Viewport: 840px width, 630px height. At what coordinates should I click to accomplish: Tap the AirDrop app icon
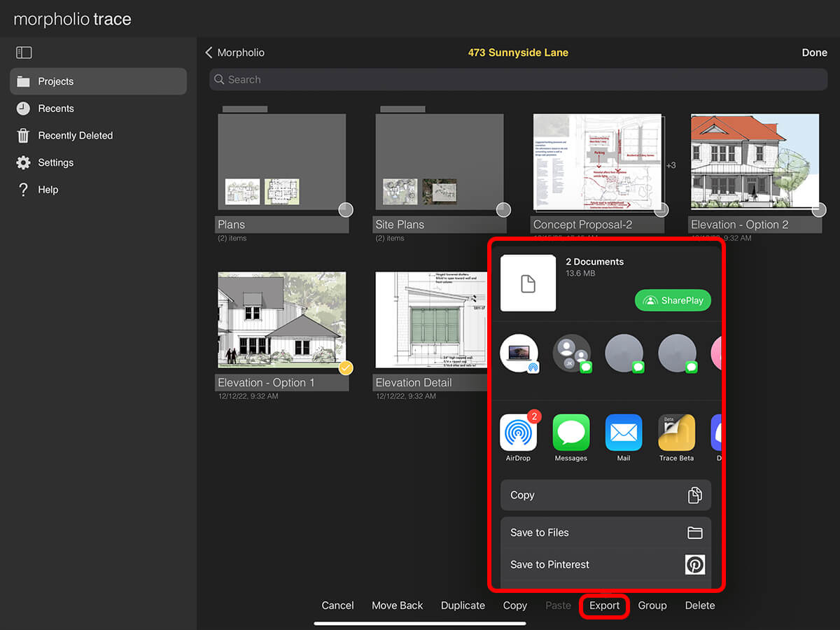point(518,433)
